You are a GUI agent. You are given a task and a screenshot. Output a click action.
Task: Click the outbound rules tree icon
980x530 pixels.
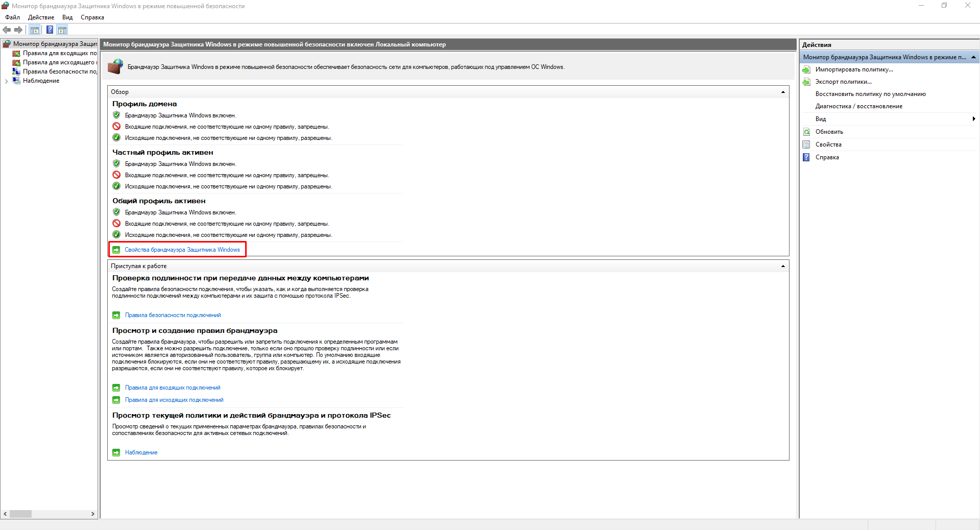click(x=16, y=62)
